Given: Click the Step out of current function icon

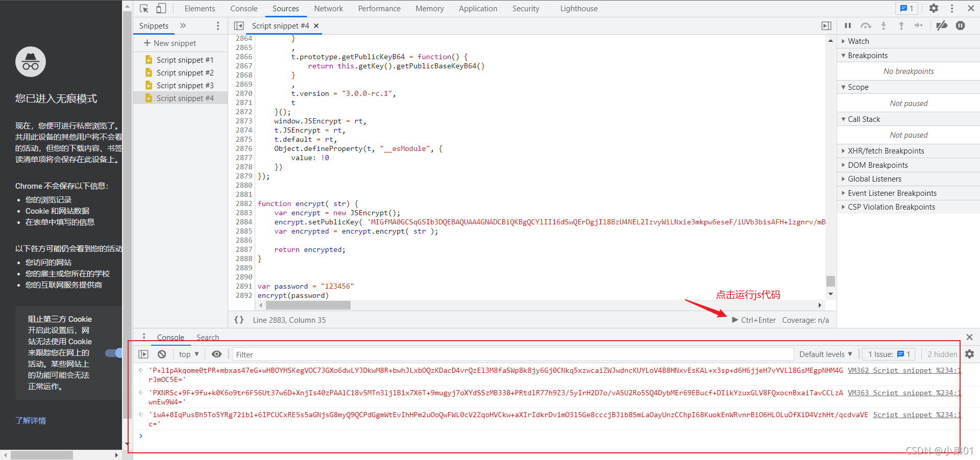Looking at the screenshot, I should pyautogui.click(x=901, y=25).
